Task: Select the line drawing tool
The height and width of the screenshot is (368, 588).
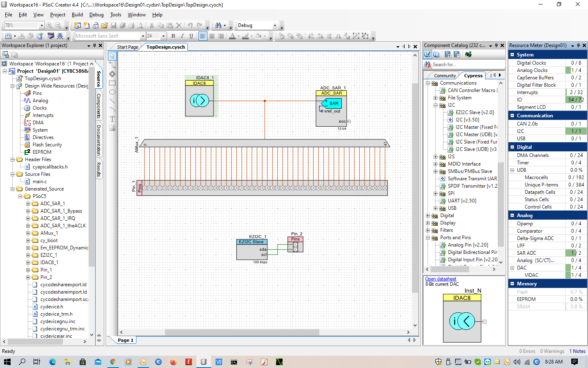Action: (112, 101)
